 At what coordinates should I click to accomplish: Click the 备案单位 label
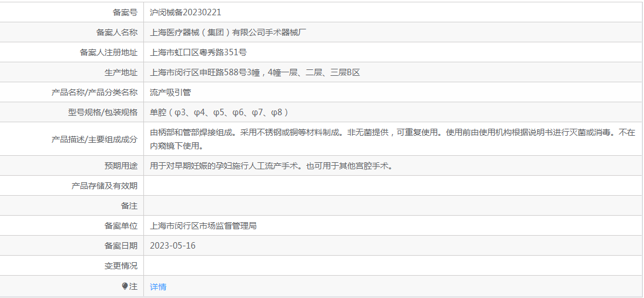(121, 226)
